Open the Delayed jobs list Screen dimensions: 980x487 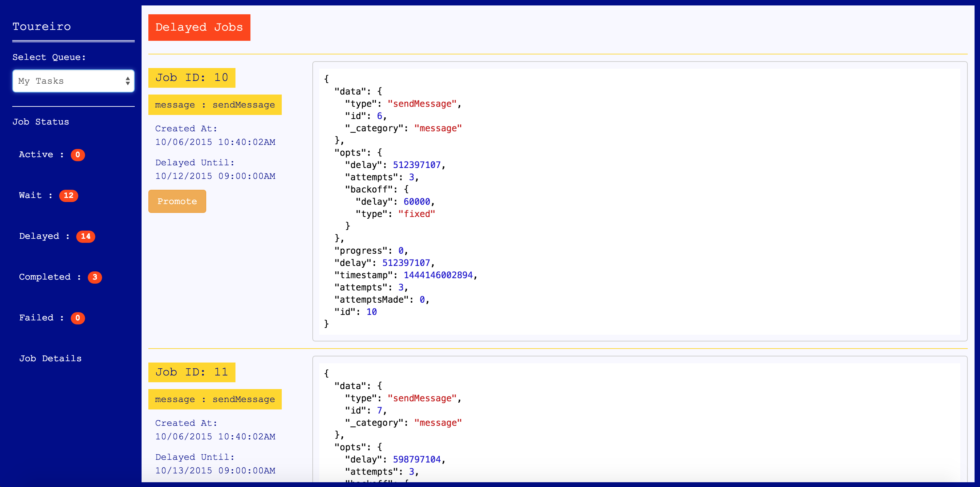pyautogui.click(x=39, y=236)
